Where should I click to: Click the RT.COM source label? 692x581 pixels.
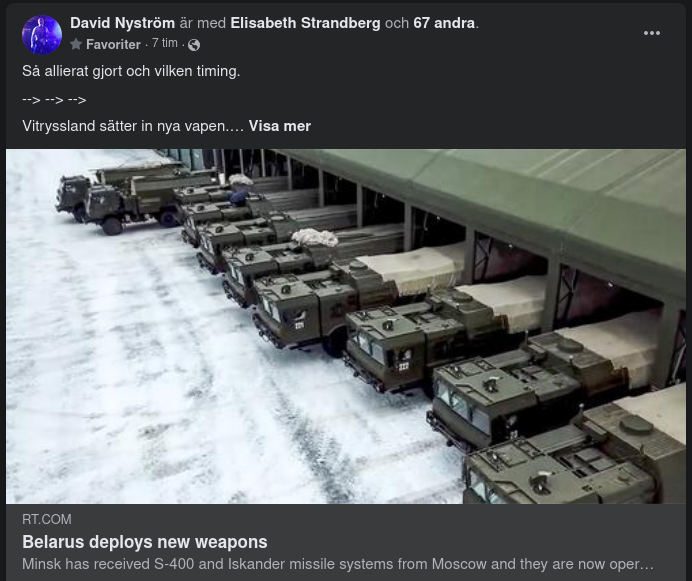point(47,519)
